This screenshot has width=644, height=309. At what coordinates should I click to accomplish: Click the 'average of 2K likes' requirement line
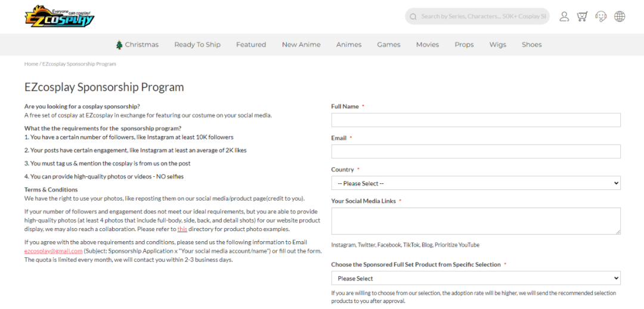point(135,151)
